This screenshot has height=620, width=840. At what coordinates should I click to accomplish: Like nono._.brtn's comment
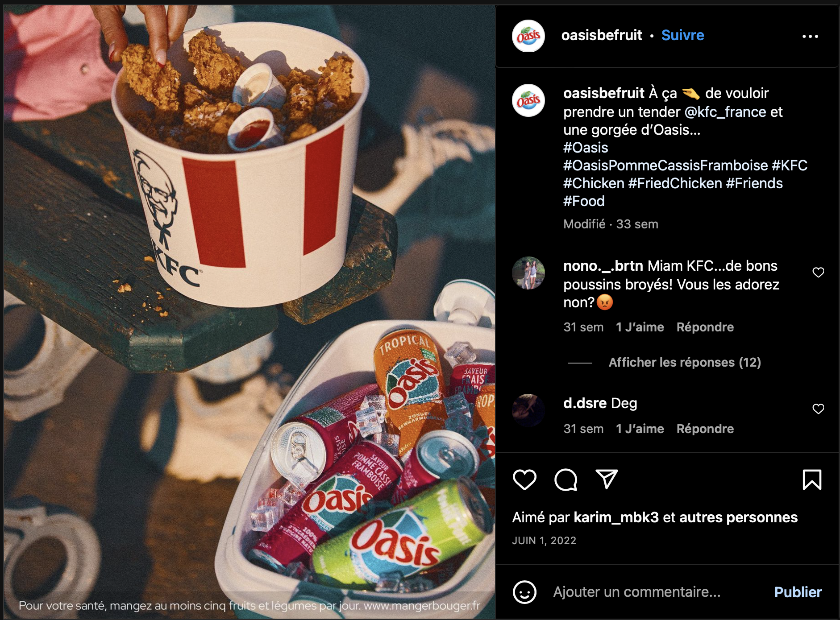click(818, 272)
